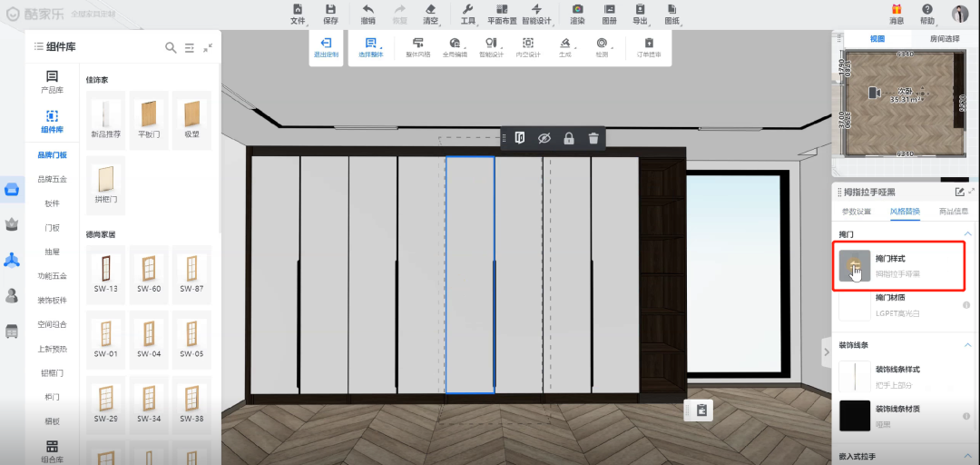980x465 pixels.
Task: Open the 选择整体 selection dropdown
Action: click(x=371, y=47)
